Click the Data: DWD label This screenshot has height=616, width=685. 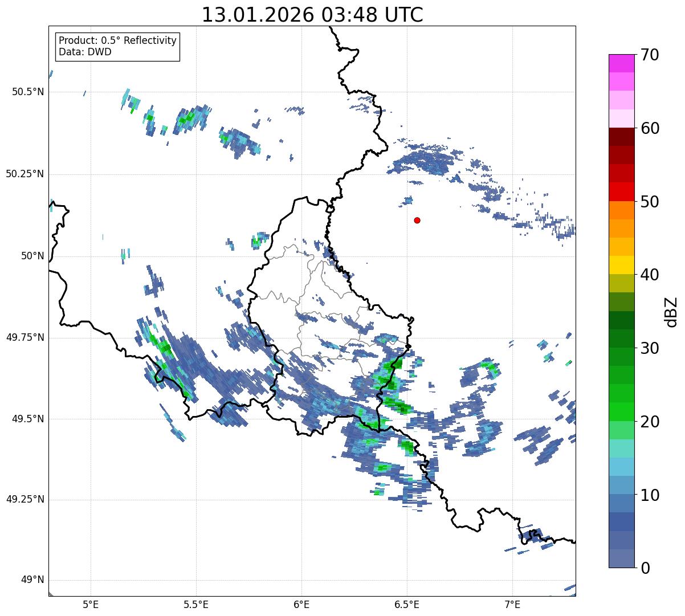tap(85, 52)
